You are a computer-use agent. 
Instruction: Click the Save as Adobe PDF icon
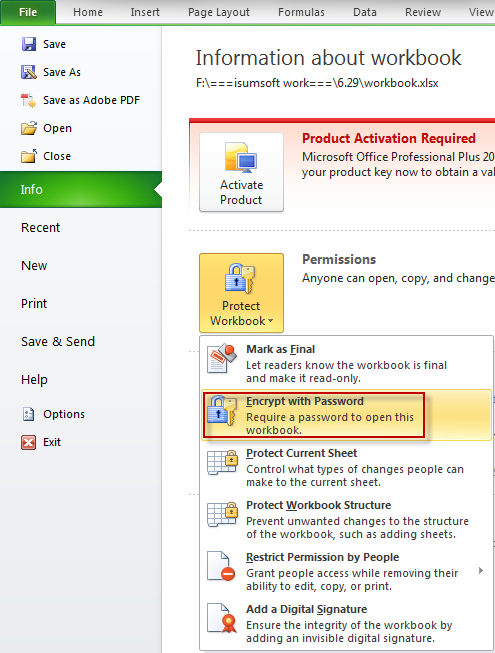point(29,100)
